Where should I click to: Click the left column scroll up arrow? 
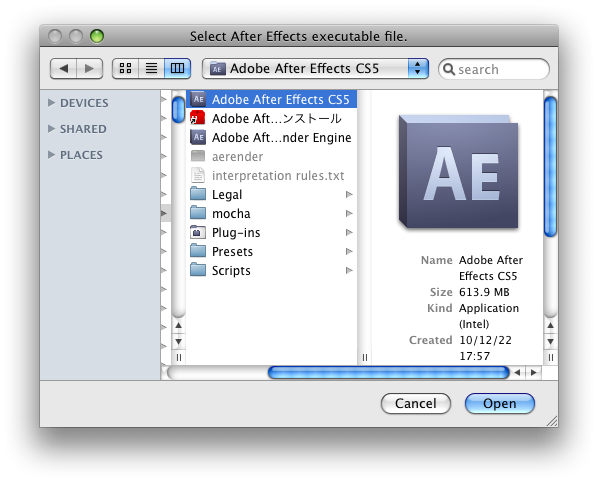coord(178,325)
